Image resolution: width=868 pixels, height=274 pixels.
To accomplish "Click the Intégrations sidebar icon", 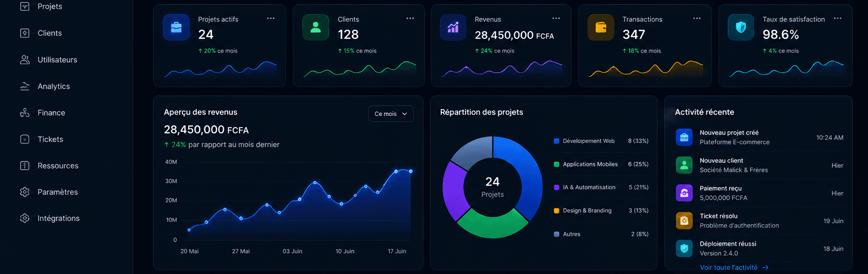I will coord(24,218).
